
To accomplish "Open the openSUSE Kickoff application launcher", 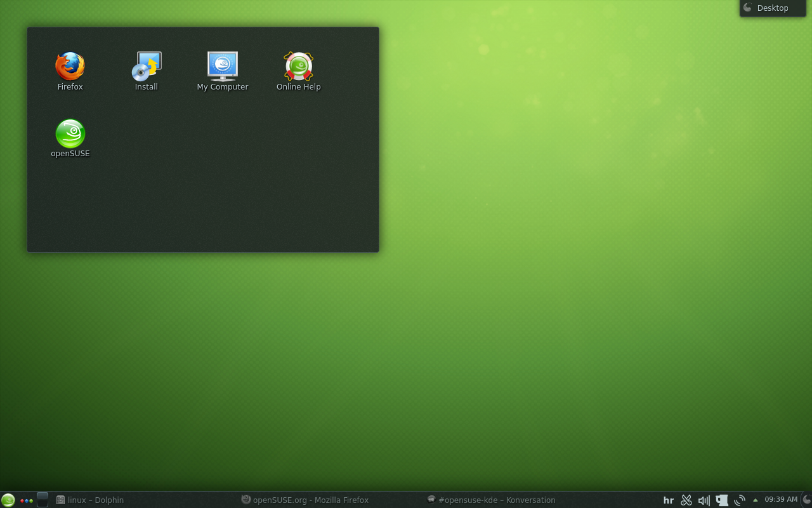I will click(x=8, y=500).
